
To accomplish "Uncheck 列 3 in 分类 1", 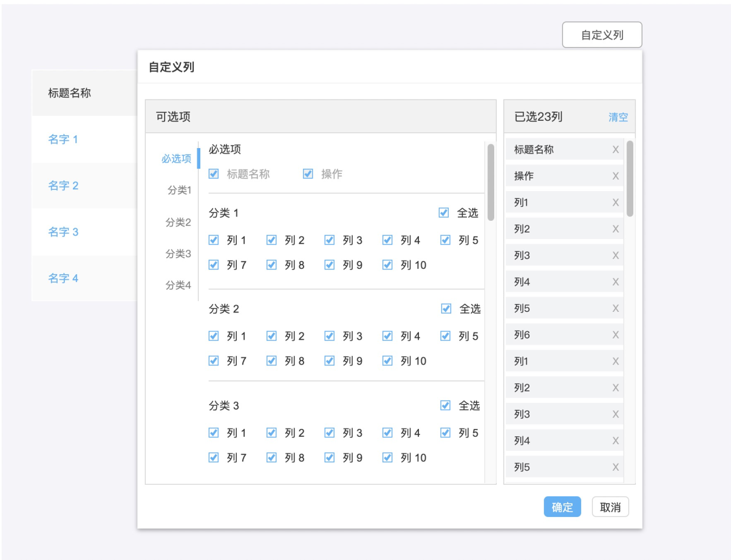I will click(x=330, y=240).
